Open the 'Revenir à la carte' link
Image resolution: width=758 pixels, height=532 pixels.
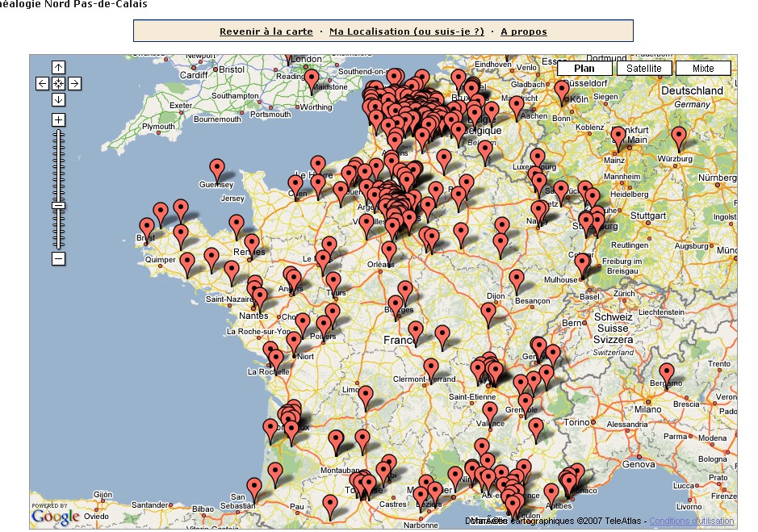pyautogui.click(x=266, y=31)
